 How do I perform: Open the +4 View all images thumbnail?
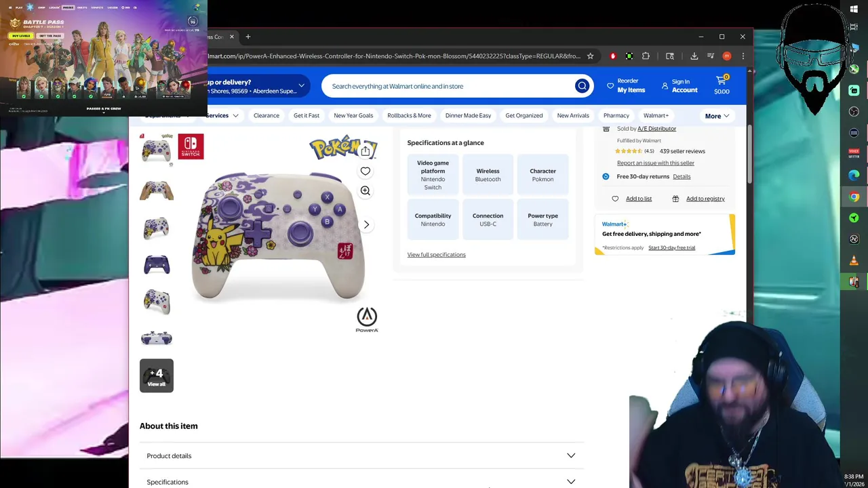coord(157,376)
